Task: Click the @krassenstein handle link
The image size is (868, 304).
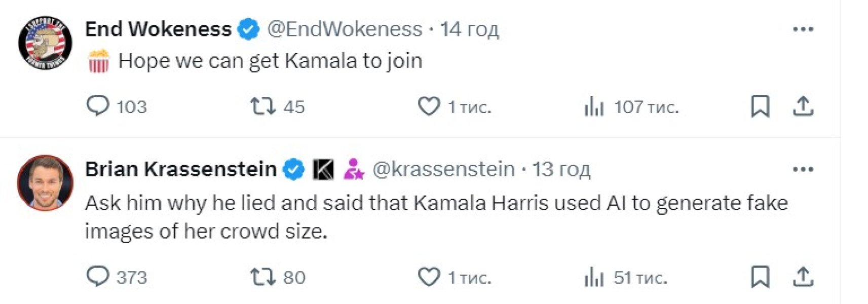Action: [443, 169]
